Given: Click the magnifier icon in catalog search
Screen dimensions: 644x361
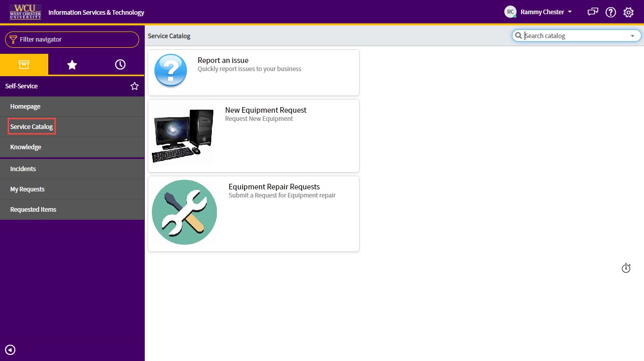Looking at the screenshot, I should coord(518,36).
